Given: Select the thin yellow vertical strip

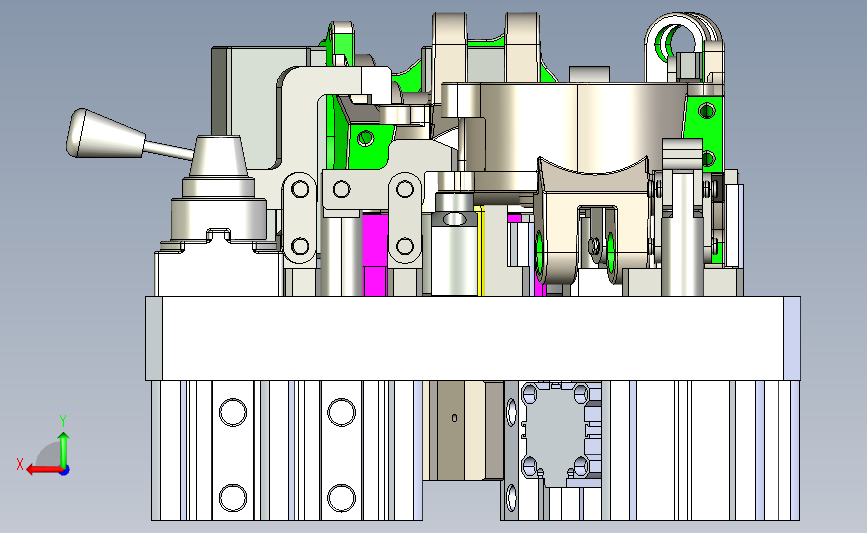Looking at the screenshot, I should (482, 252).
